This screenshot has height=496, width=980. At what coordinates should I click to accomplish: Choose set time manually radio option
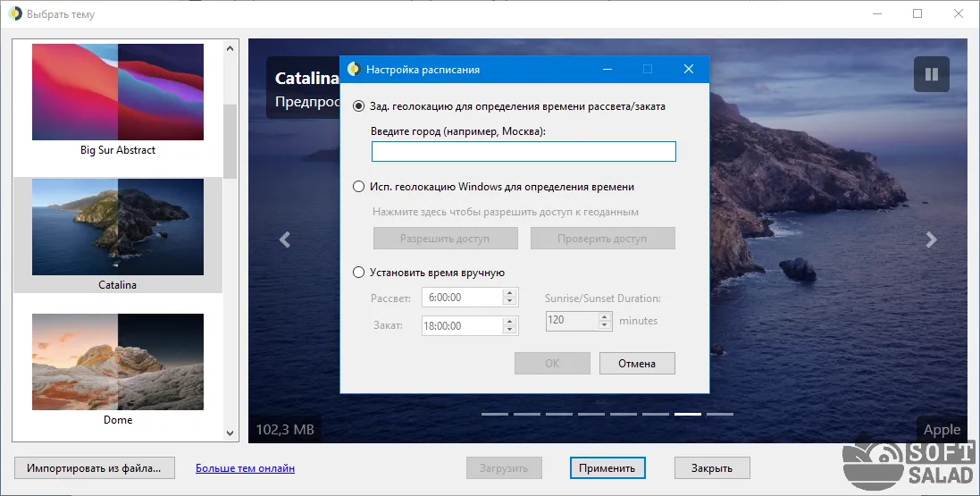(x=359, y=272)
